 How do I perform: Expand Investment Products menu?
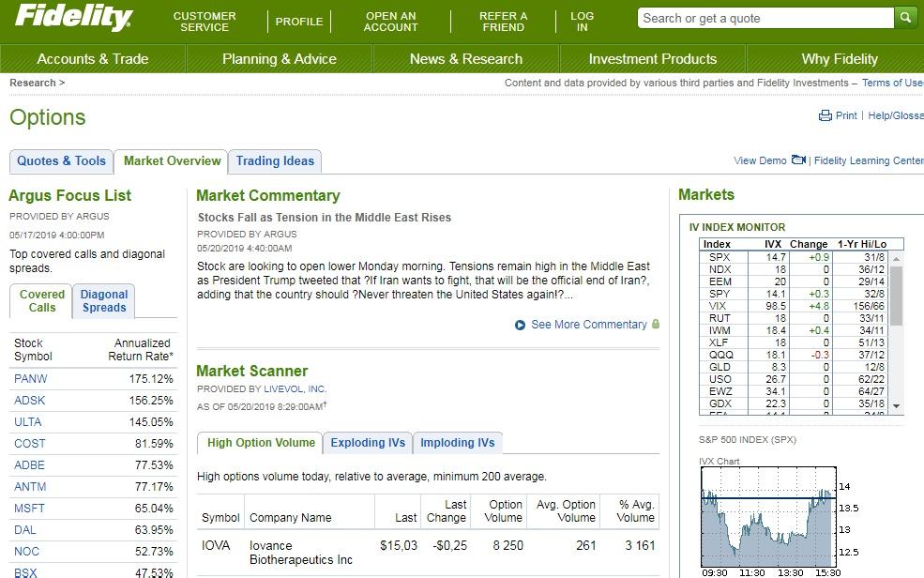pos(652,58)
